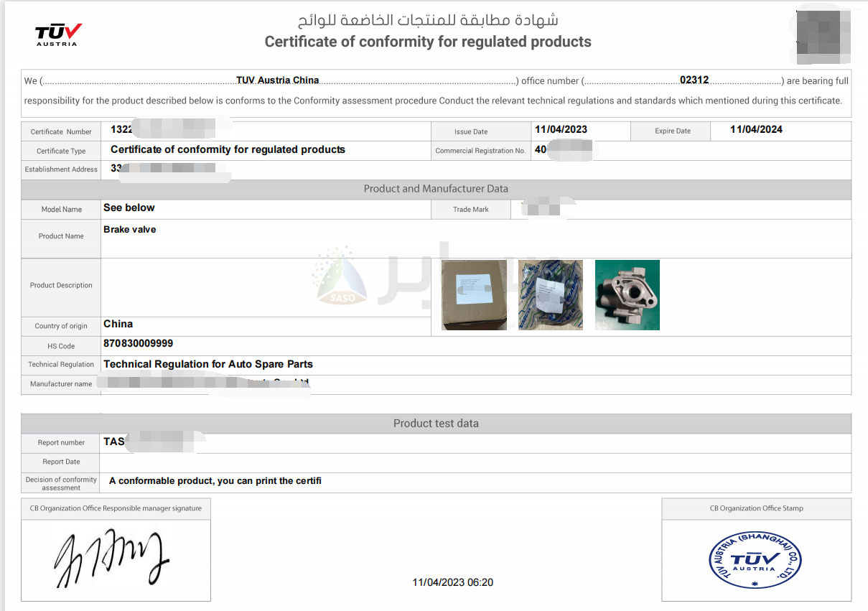The height and width of the screenshot is (611, 868).
Task: Click the 'Expire Date' label
Action: point(673,131)
